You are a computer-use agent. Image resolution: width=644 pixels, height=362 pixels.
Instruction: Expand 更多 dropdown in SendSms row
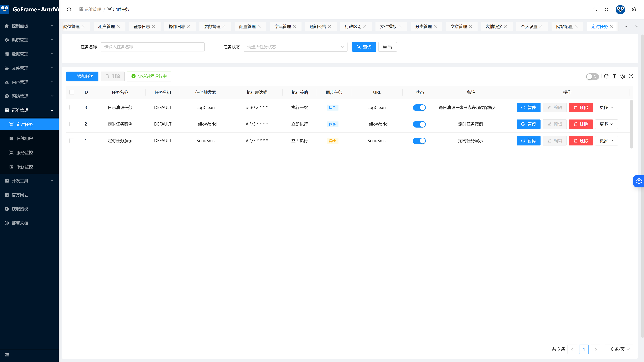coord(606,141)
